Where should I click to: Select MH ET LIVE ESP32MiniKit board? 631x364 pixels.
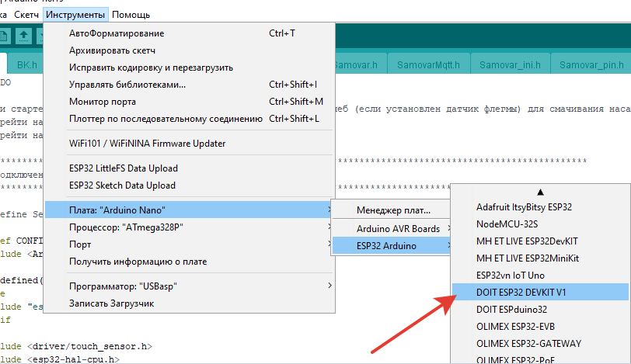point(540,258)
